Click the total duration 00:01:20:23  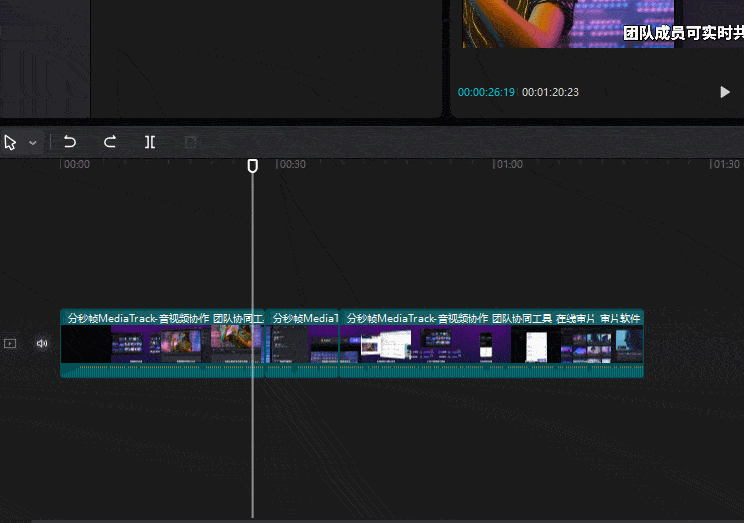coord(550,92)
